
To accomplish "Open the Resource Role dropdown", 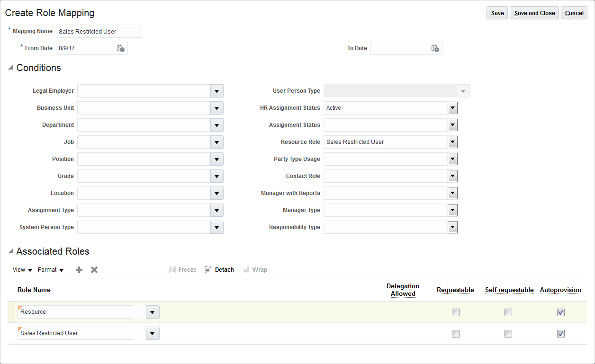I will coord(452,142).
